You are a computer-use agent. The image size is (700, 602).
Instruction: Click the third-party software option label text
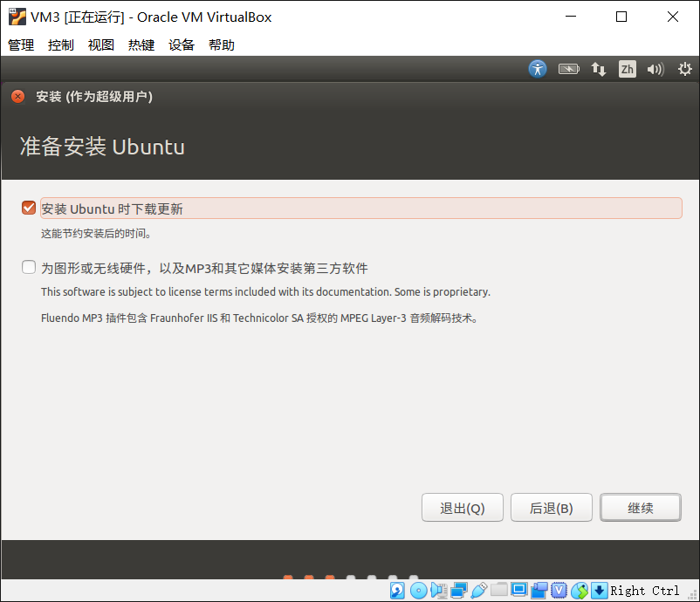[204, 268]
